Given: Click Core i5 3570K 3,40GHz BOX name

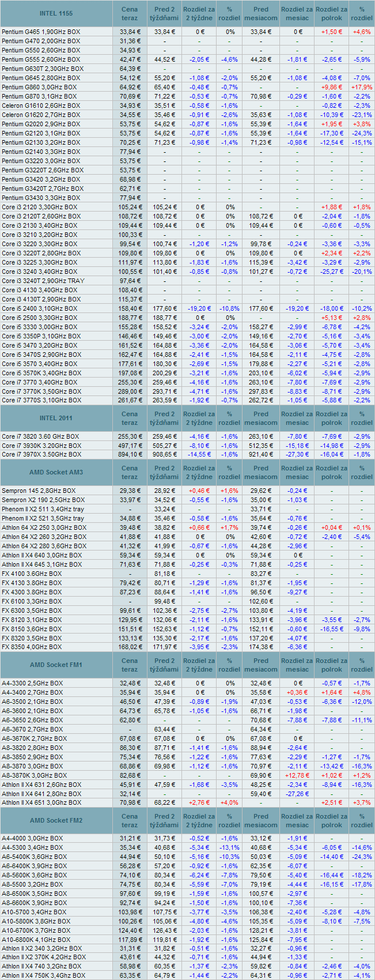Looking at the screenshot, I should click(x=41, y=373).
